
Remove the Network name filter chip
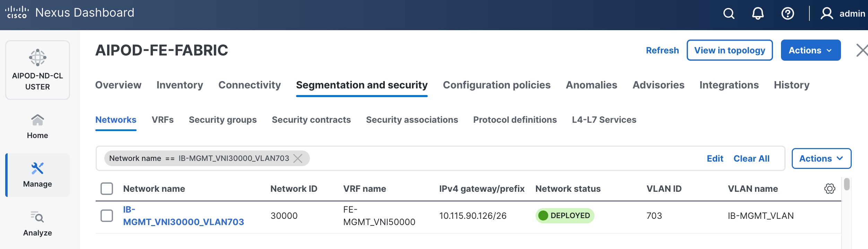298,158
